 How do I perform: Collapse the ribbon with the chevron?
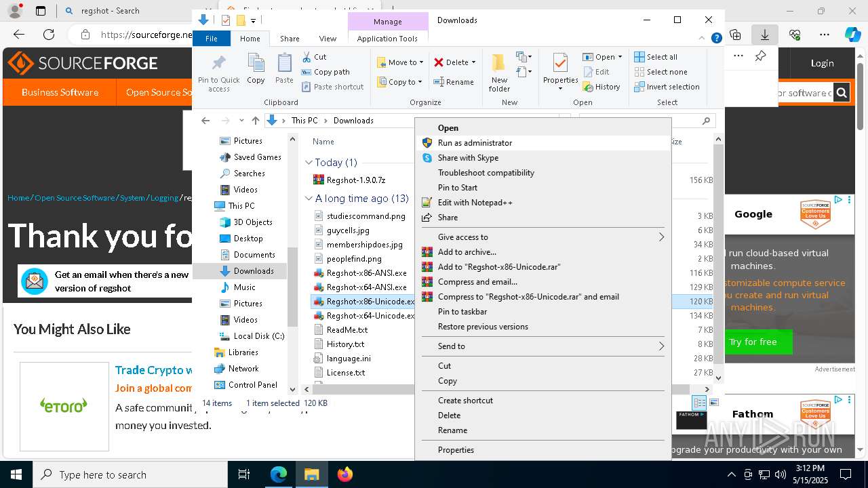pos(703,39)
